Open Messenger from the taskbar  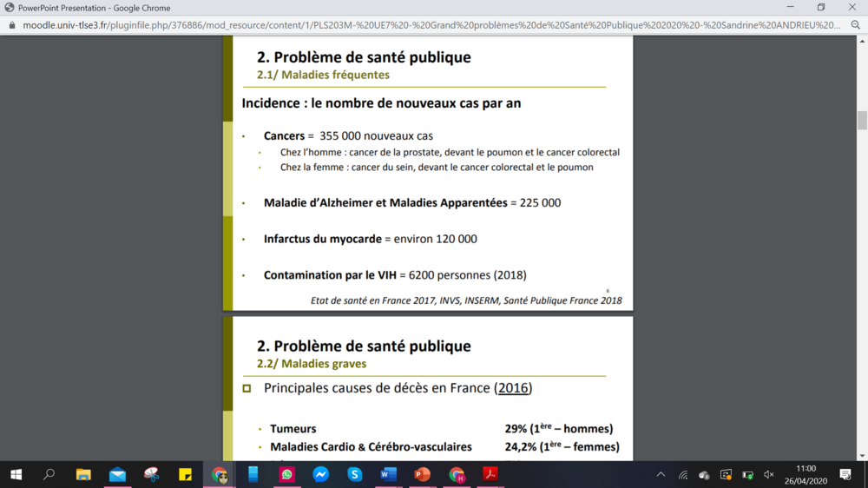320,474
